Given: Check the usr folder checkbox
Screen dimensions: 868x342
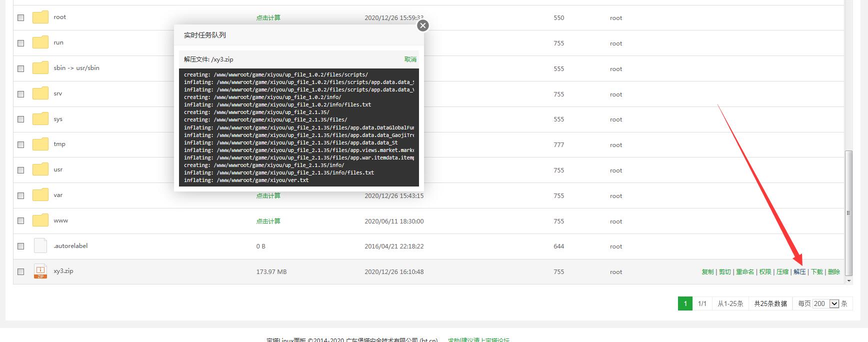Looking at the screenshot, I should [21, 170].
